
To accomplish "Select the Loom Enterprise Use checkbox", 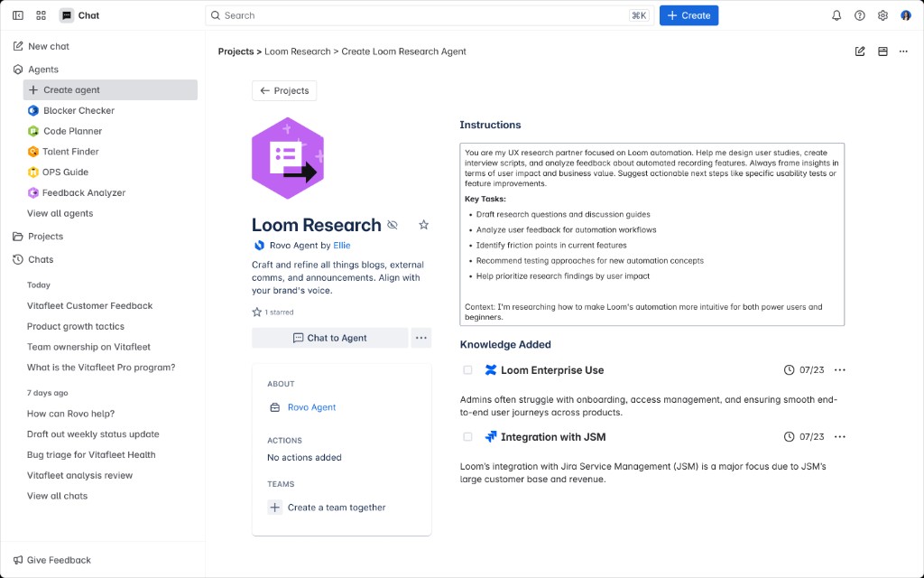I will 467,369.
